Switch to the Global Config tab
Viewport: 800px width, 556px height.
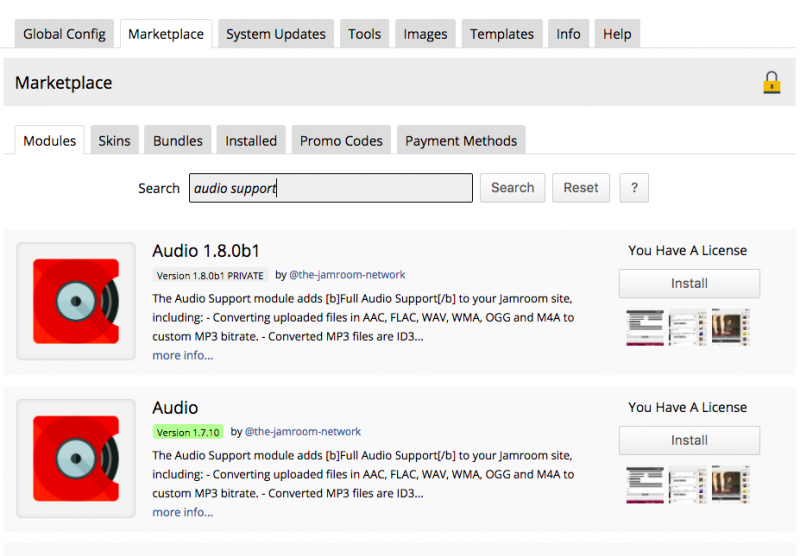click(x=64, y=34)
